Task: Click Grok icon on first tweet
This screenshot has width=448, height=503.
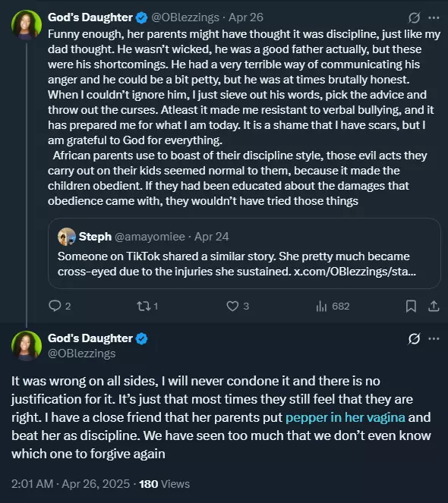Action: [414, 17]
